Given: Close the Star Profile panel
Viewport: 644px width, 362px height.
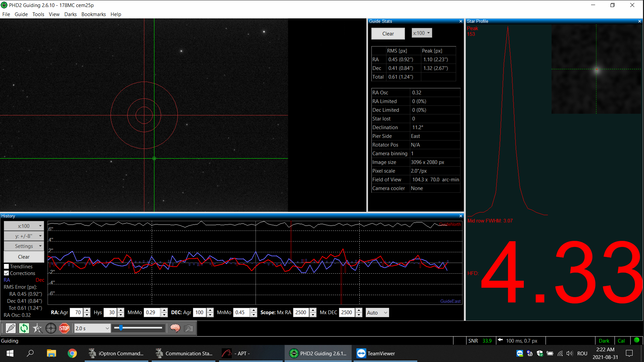Looking at the screenshot, I should [640, 21].
